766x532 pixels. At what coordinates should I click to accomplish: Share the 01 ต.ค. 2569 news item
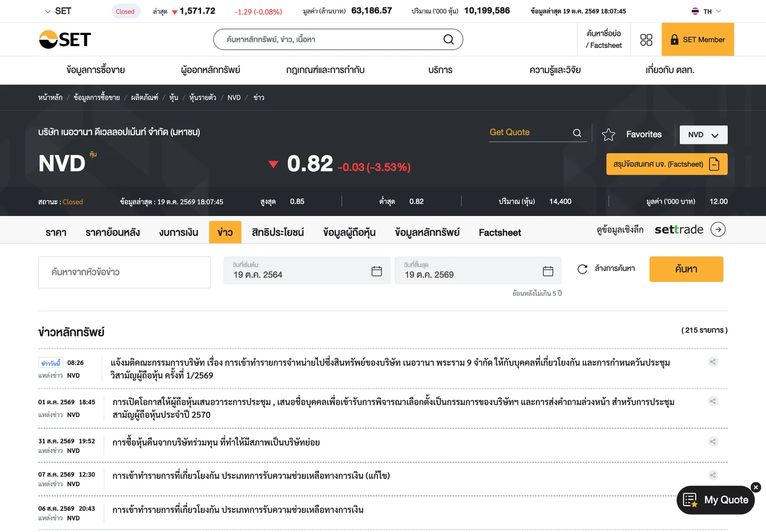pyautogui.click(x=713, y=401)
